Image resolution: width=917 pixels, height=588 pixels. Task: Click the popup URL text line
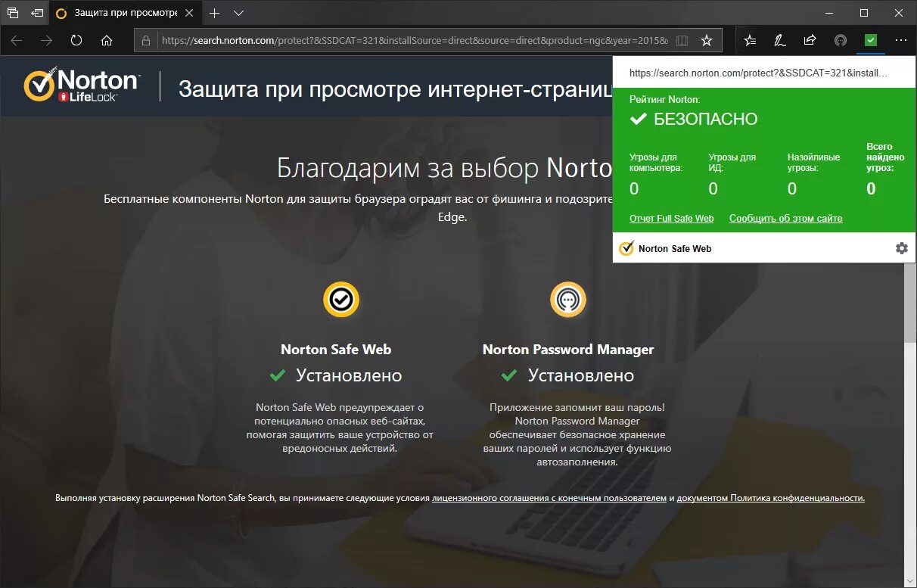758,73
